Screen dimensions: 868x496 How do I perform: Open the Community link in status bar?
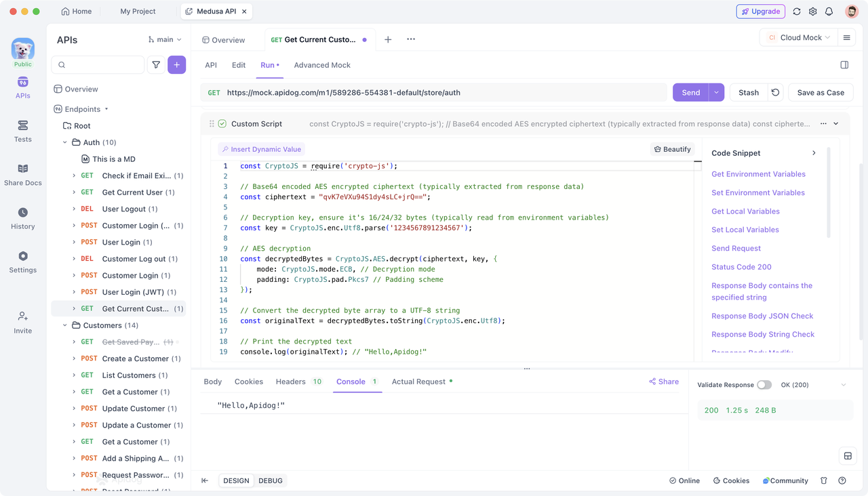(785, 480)
